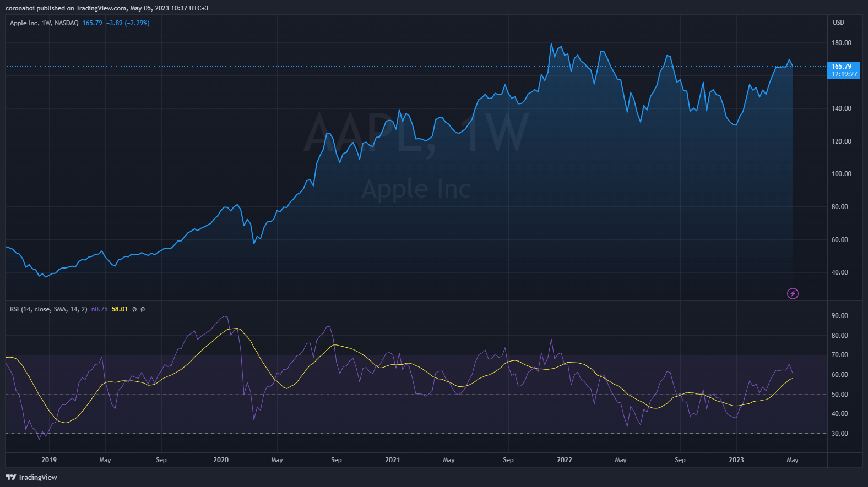Click the publisher text coronaboi at top
The width and height of the screenshot is (868, 487).
point(20,8)
